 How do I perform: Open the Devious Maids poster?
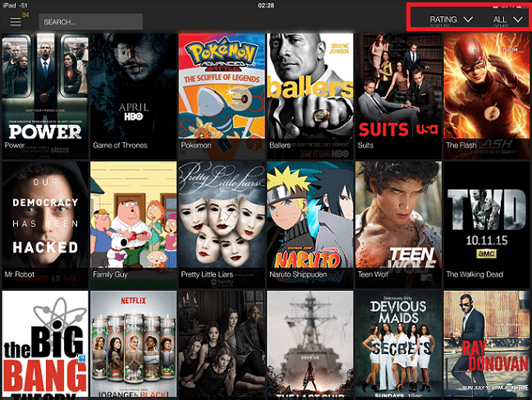point(398,343)
